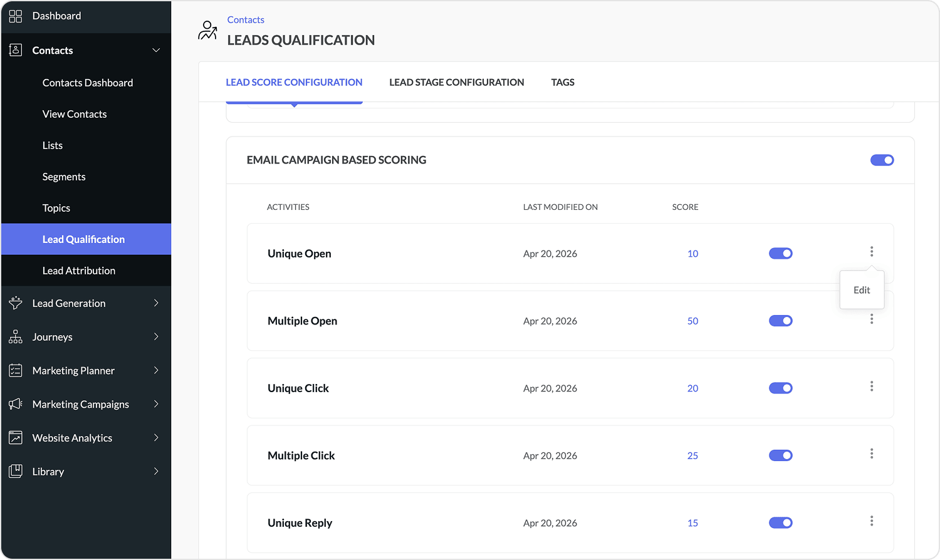
Task: Click the Multiple Click score 25
Action: pyautogui.click(x=692, y=455)
